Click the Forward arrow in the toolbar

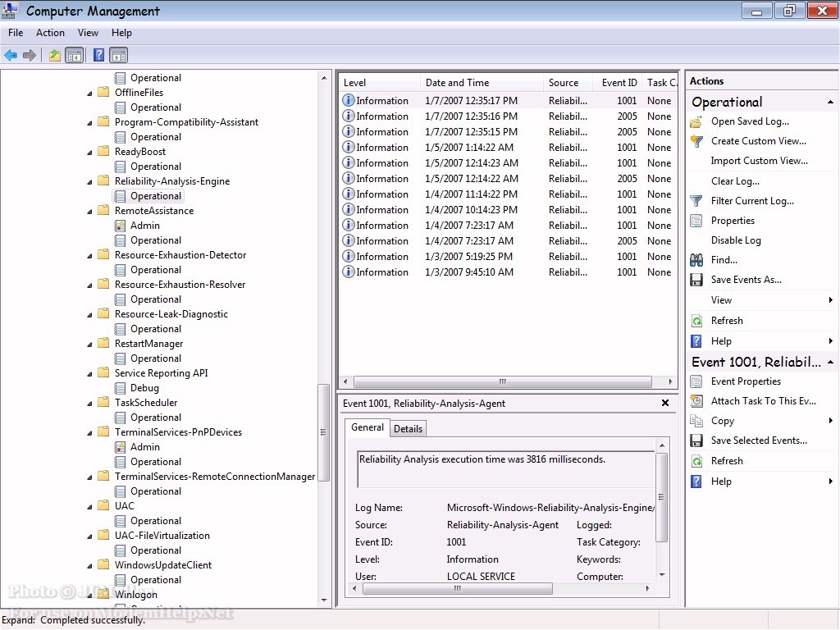pos(30,55)
